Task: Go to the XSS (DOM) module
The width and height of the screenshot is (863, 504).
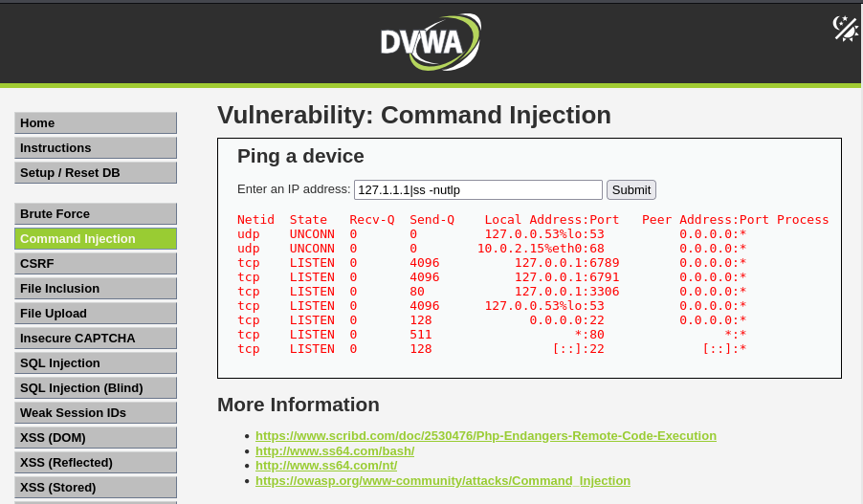Action: (96, 438)
